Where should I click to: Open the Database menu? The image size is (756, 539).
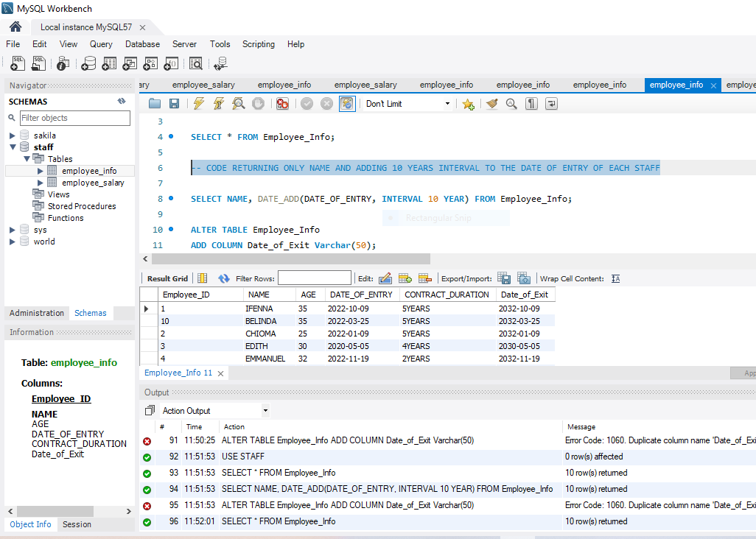click(x=143, y=44)
